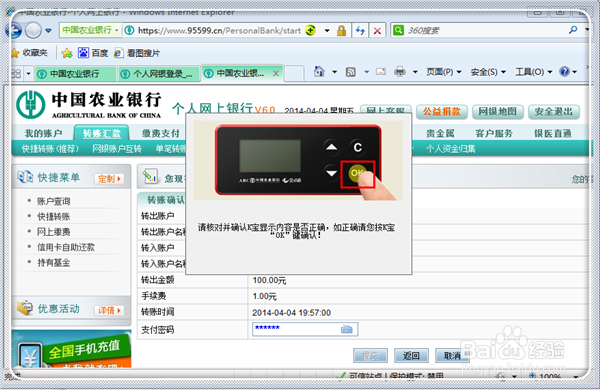Viewport: 600px width, 390px height.
Task: Switch to the 个人网银登录 tab
Action: tap(159, 73)
